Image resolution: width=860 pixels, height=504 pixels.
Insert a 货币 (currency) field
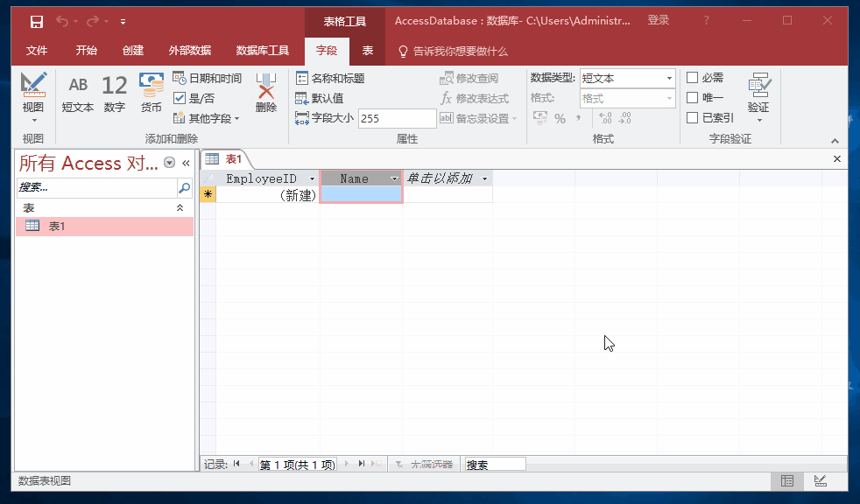click(x=152, y=94)
